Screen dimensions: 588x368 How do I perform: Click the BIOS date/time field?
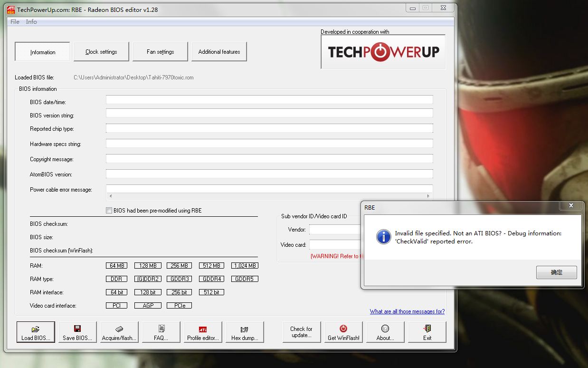click(269, 100)
